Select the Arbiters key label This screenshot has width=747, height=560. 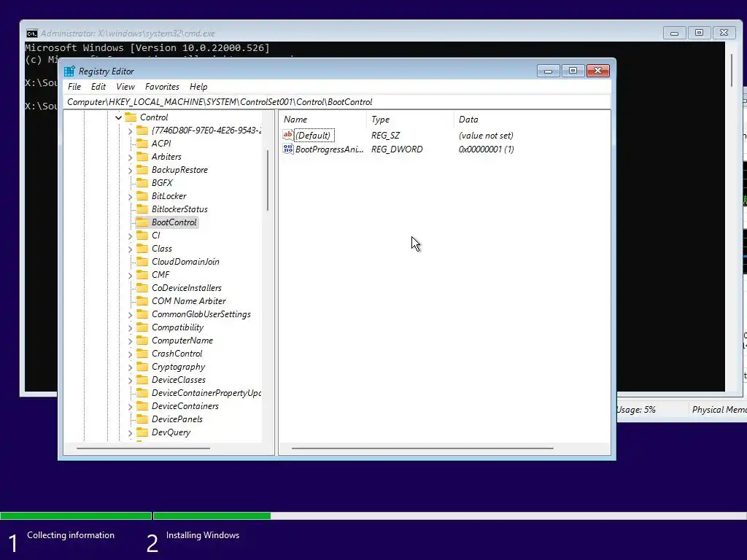tap(166, 157)
